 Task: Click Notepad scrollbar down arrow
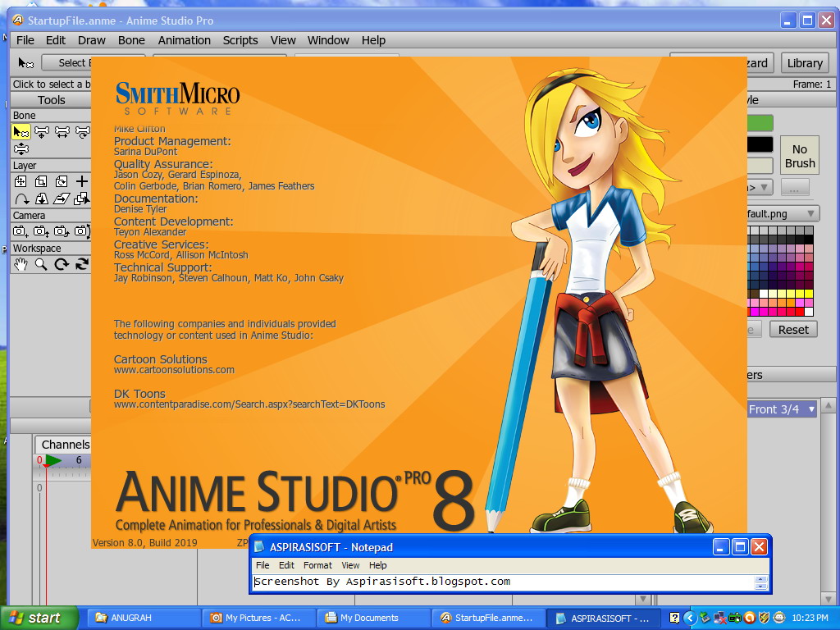point(760,587)
